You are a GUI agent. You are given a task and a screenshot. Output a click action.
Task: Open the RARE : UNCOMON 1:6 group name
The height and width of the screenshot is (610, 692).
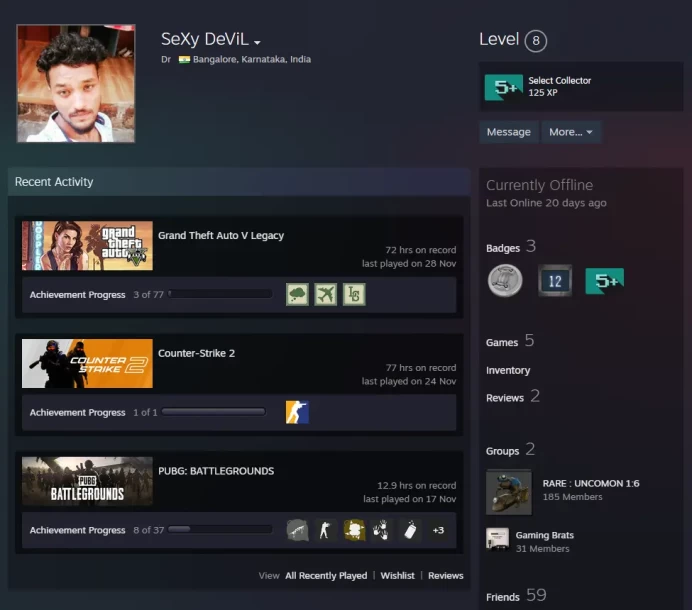click(x=591, y=483)
